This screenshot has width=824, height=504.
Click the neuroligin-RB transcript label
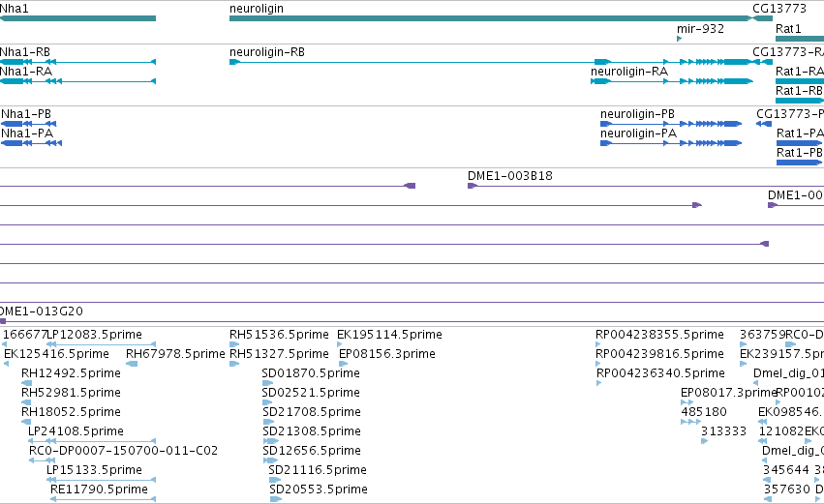pyautogui.click(x=267, y=52)
